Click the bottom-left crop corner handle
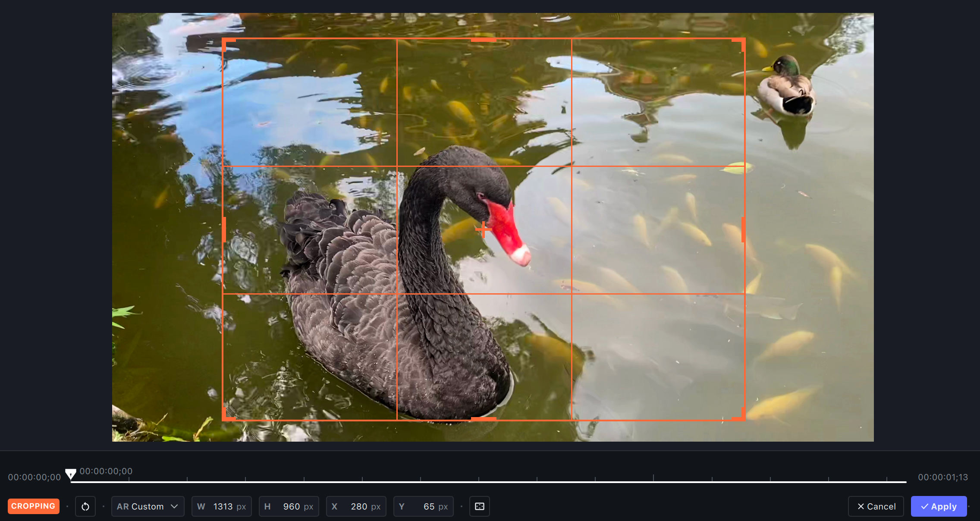 [224, 418]
